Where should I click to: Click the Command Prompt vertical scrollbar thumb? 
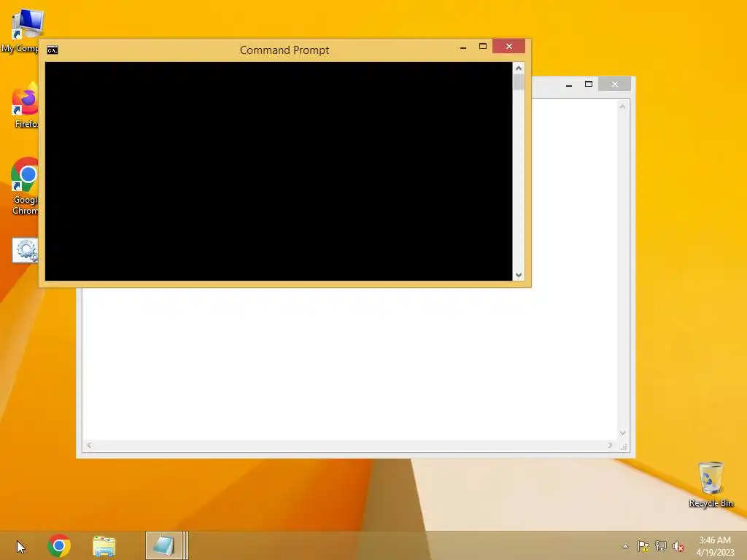(519, 82)
